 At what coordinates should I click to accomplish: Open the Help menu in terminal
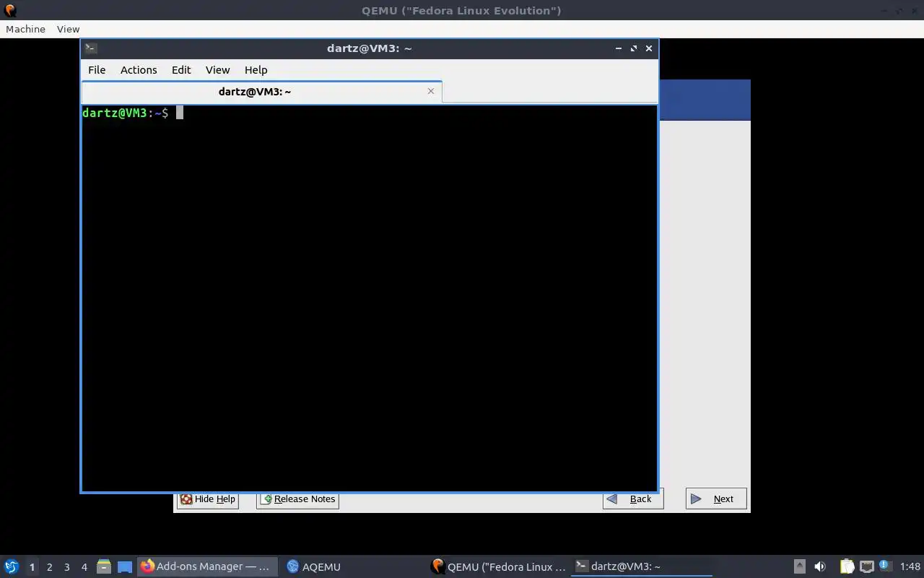(256, 70)
